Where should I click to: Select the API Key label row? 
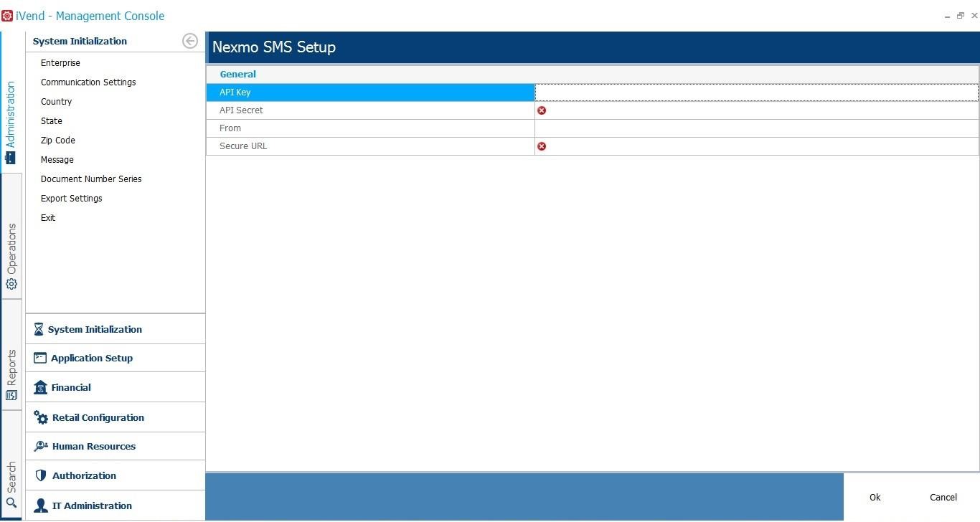(x=370, y=92)
